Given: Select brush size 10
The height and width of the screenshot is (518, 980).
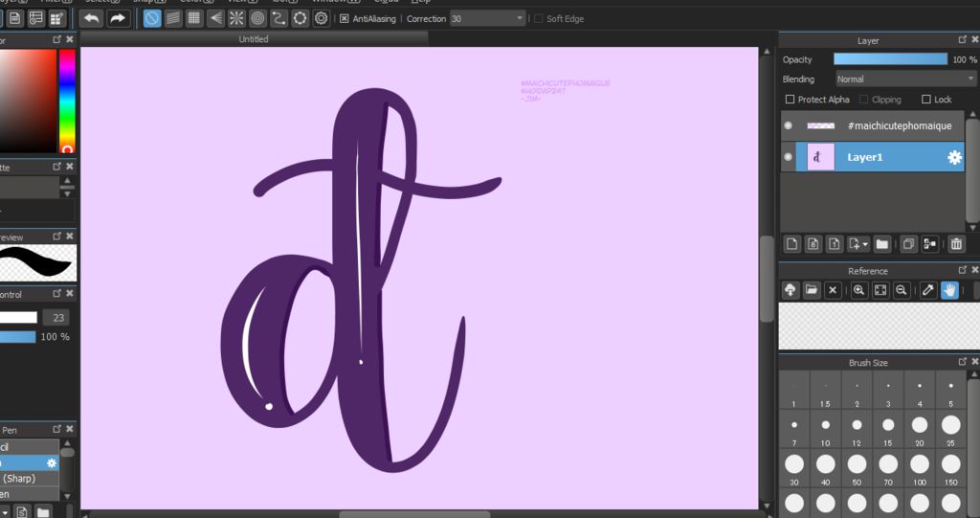Looking at the screenshot, I should tap(826, 431).
